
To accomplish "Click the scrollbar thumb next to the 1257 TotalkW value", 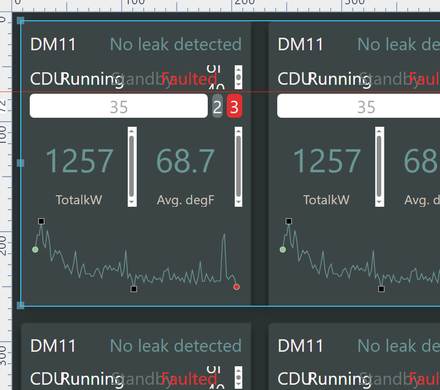I will [x=132, y=166].
